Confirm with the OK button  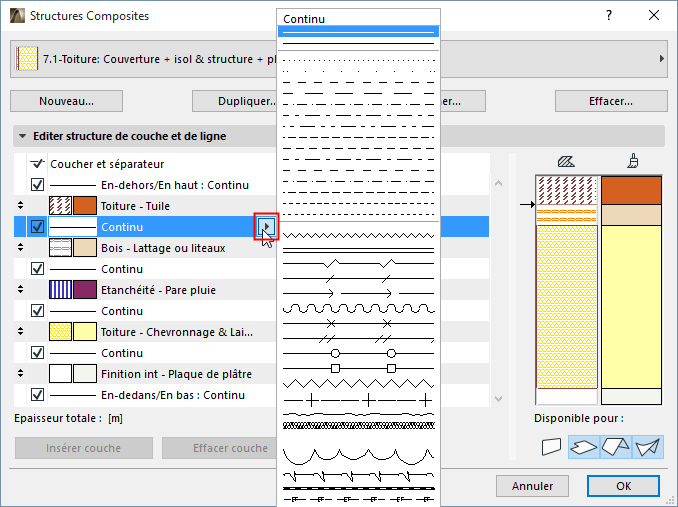coord(623,486)
